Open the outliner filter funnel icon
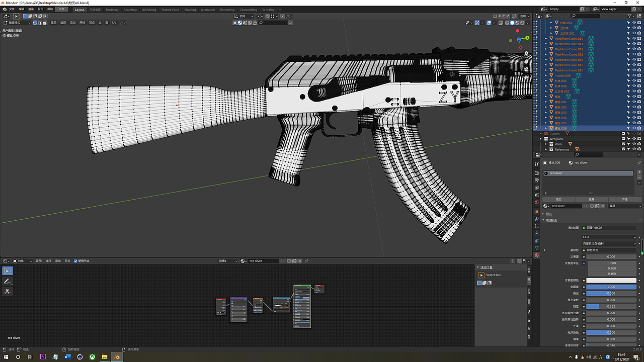Image resolution: width=644 pixels, height=362 pixels. [630, 16]
